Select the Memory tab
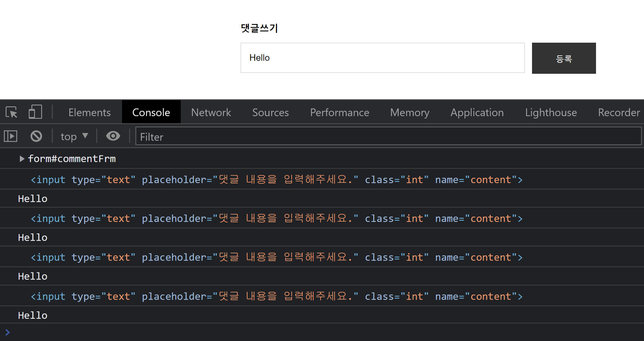This screenshot has height=341, width=644. (x=410, y=113)
